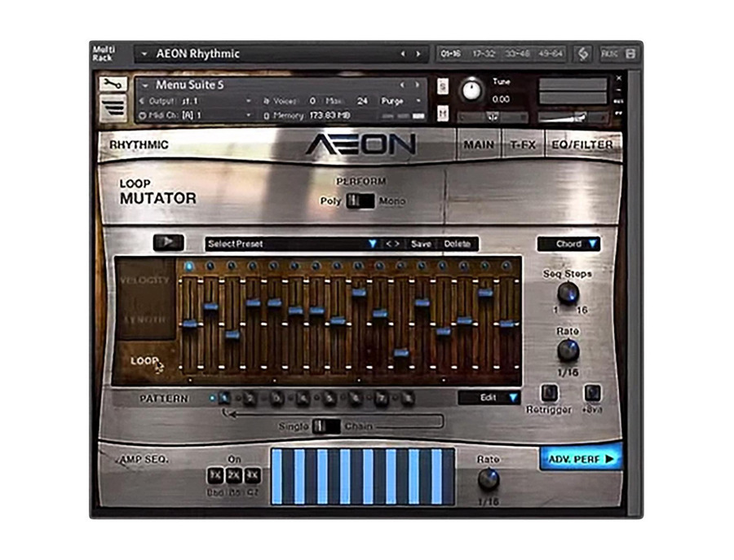Click the Tune knob
This screenshot has width=734, height=560.
tap(471, 90)
